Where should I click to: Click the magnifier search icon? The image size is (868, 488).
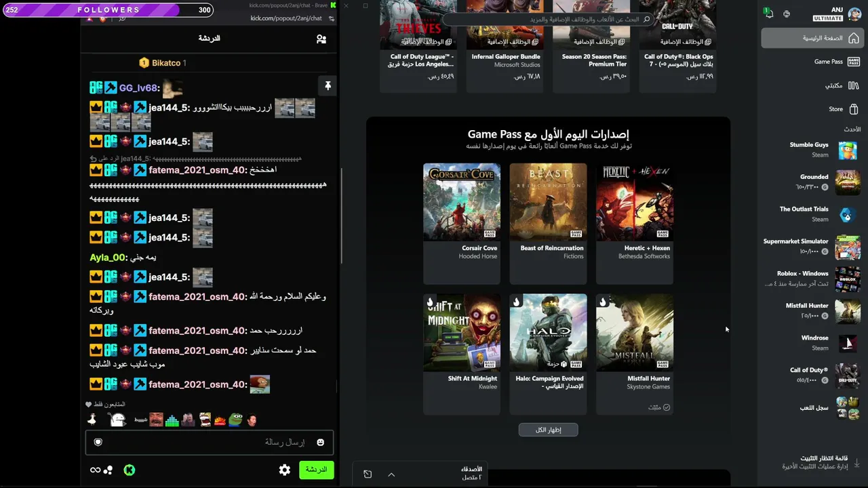click(646, 20)
